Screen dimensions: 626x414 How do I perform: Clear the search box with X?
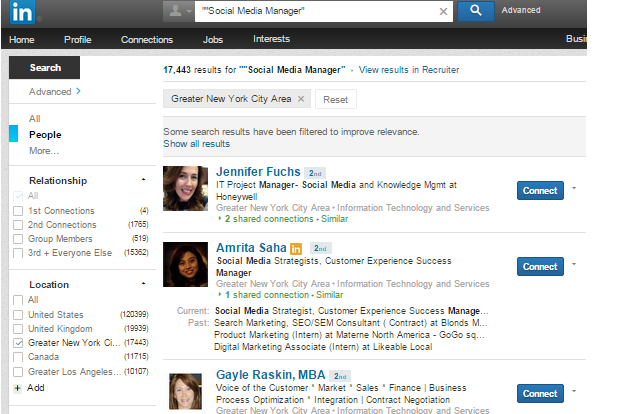tap(443, 12)
